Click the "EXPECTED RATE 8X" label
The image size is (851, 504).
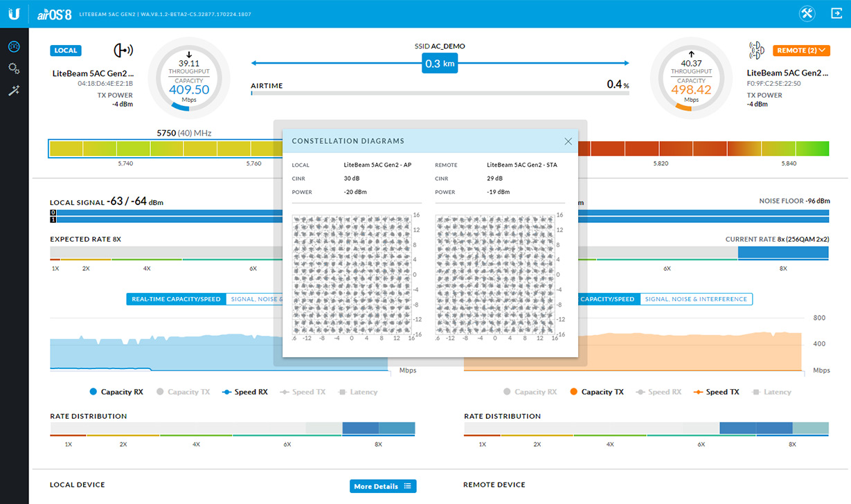pyautogui.click(x=86, y=239)
